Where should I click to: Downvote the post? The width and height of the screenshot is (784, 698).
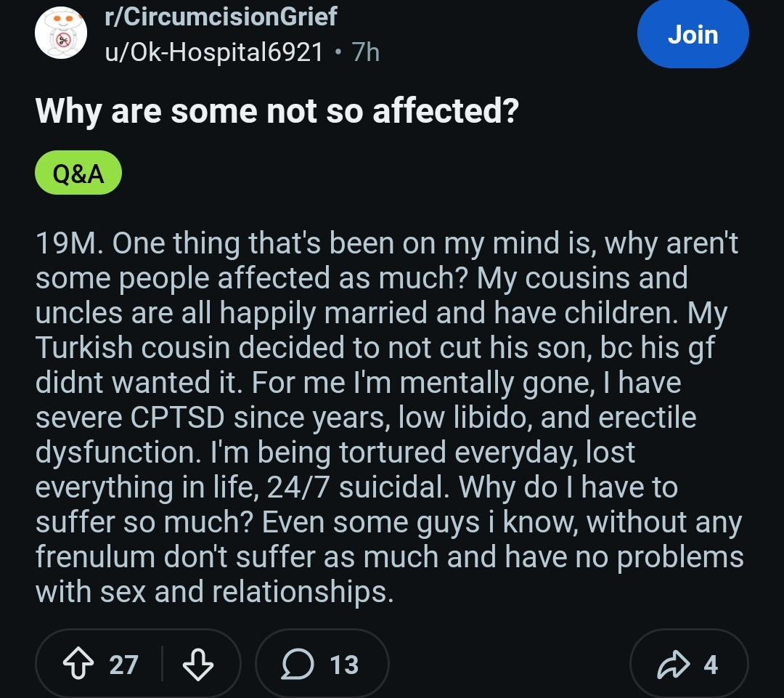(196, 665)
